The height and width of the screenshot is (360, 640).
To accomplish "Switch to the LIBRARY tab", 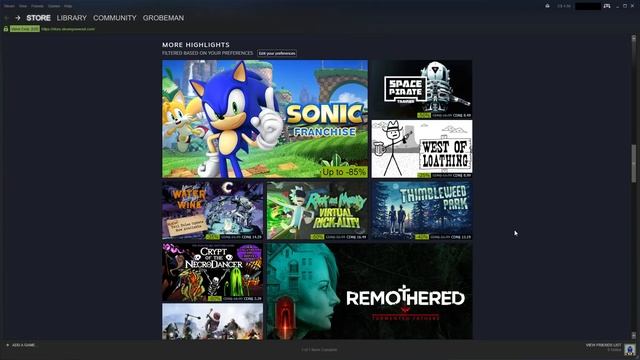I will pyautogui.click(x=72, y=18).
